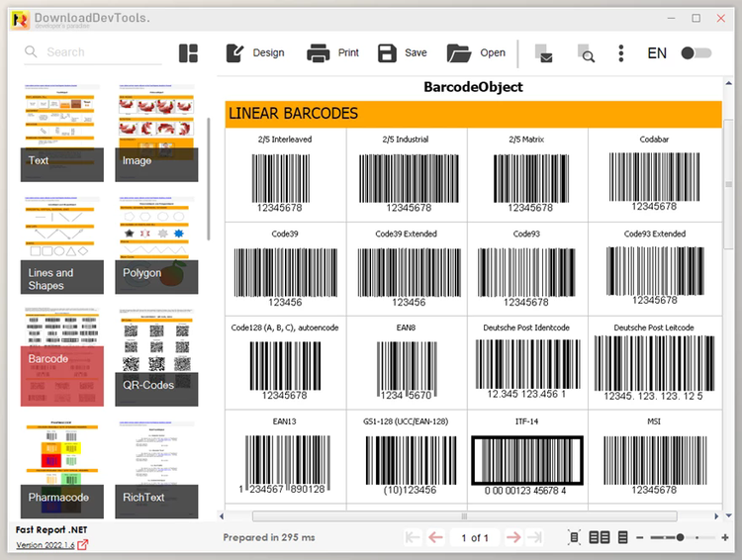Change the EN language selector

tap(657, 53)
